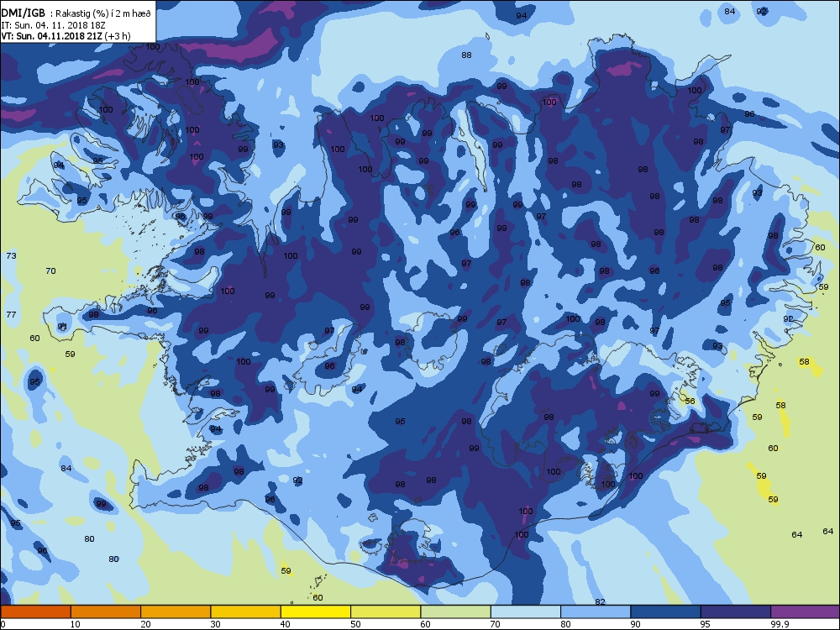Click the 0–10 dark orange legend swatch
The height and width of the screenshot is (630, 840).
pos(35,612)
